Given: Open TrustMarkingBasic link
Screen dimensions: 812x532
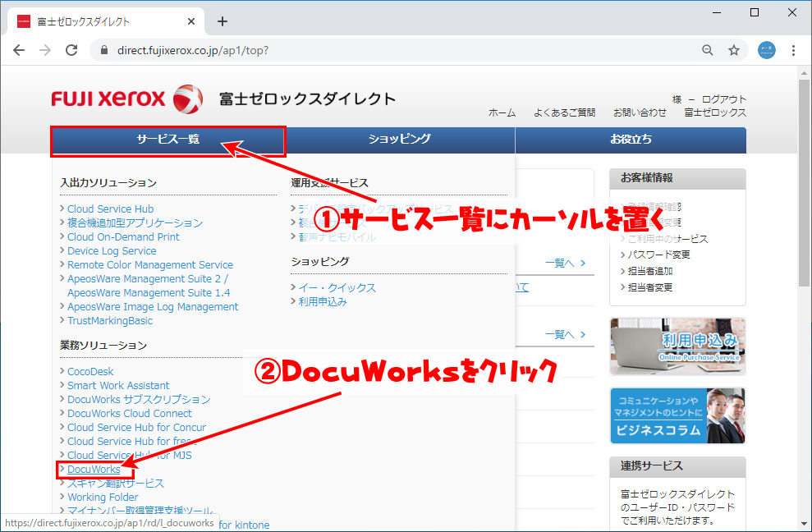Looking at the screenshot, I should [110, 321].
